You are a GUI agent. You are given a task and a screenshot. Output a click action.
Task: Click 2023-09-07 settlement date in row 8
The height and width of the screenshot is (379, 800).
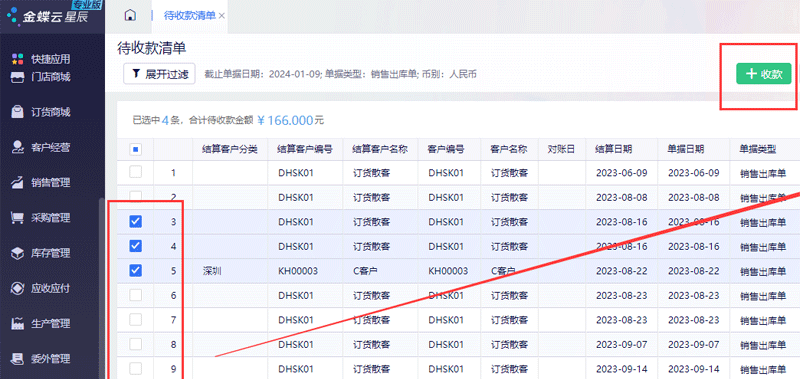pyautogui.click(x=621, y=344)
